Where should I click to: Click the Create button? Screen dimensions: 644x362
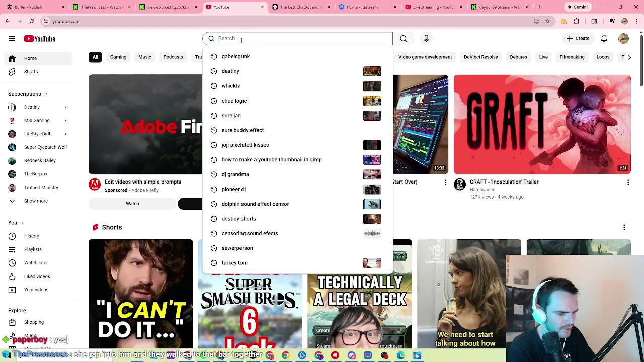point(577,38)
